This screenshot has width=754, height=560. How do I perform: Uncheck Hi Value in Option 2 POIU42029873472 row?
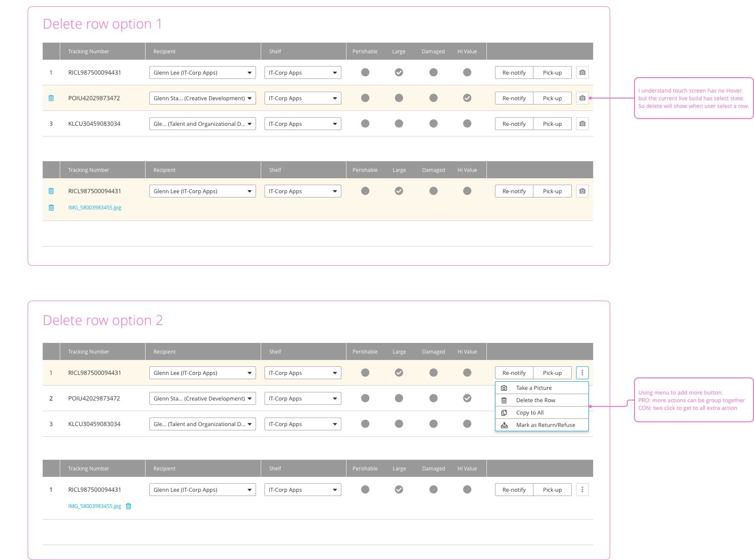(467, 398)
